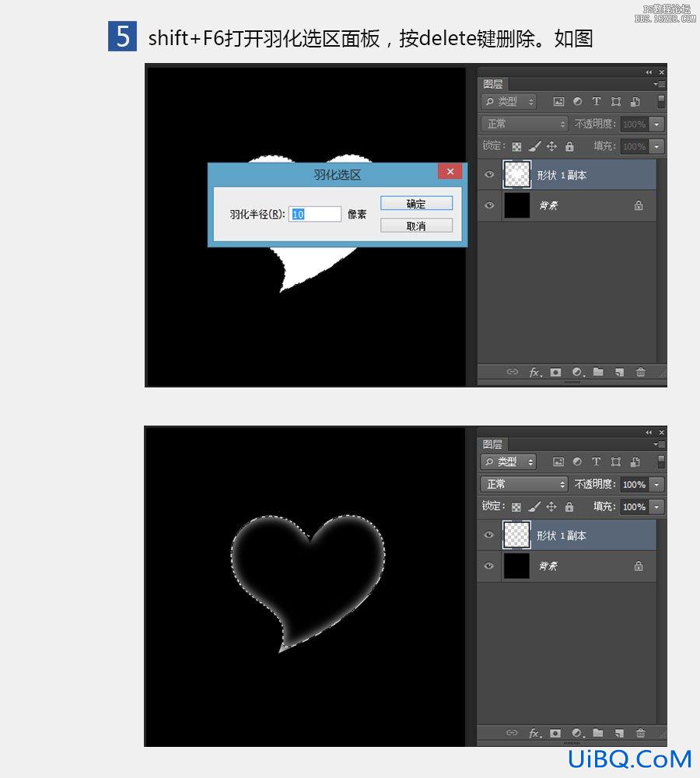Viewport: 700px width, 778px height.
Task: Create new group in lower Layers panel
Action: click(598, 732)
